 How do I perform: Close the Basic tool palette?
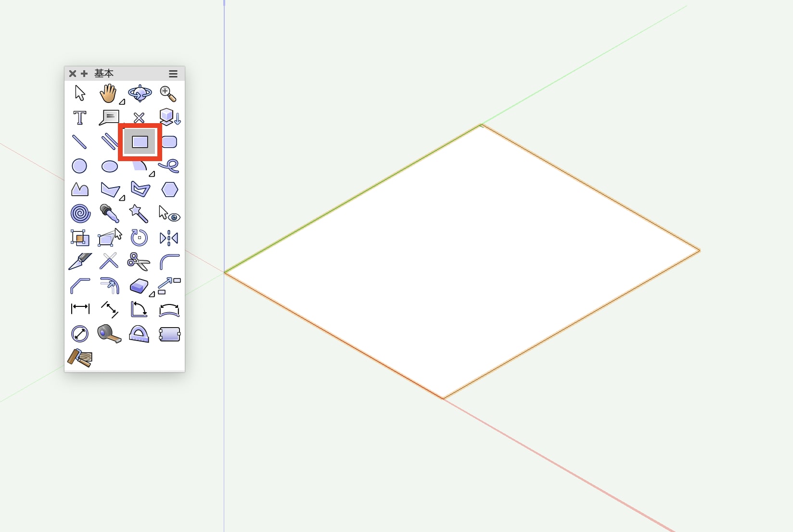(73, 74)
